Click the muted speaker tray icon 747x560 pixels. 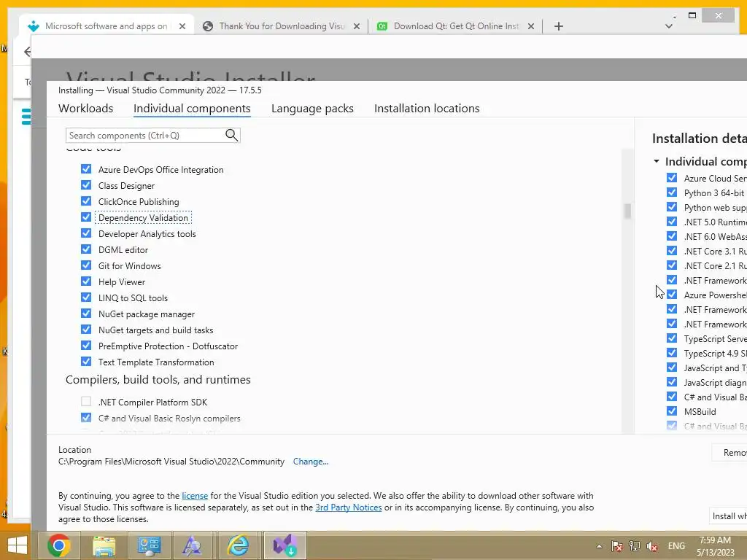[x=652, y=545]
